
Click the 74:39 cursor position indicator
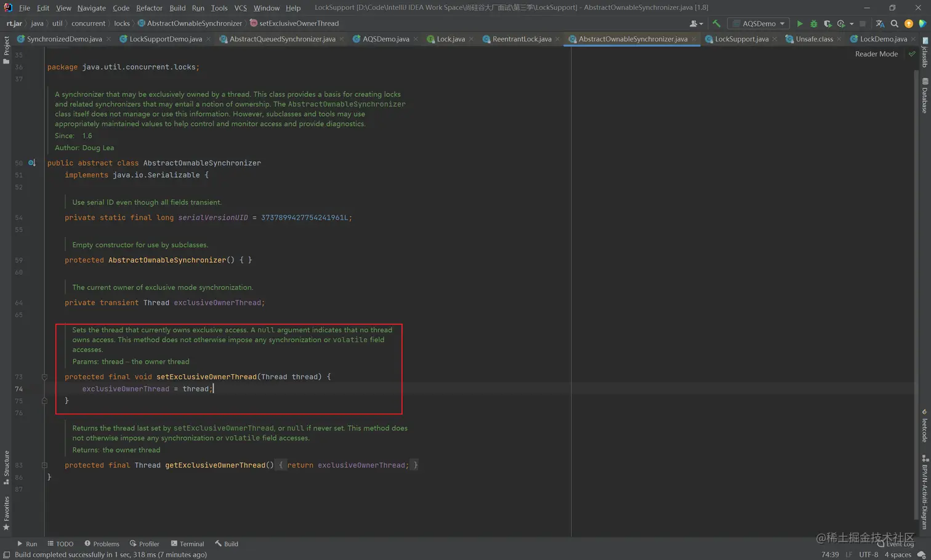tap(829, 554)
